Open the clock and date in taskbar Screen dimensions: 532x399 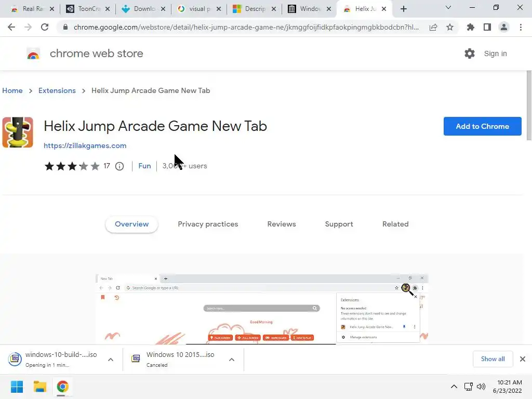click(x=508, y=387)
